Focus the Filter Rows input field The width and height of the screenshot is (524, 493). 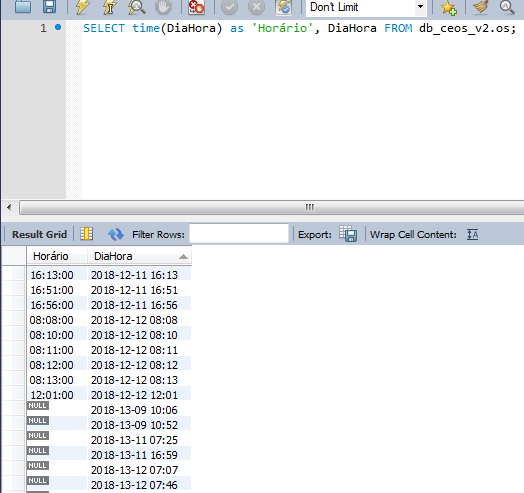tap(239, 233)
